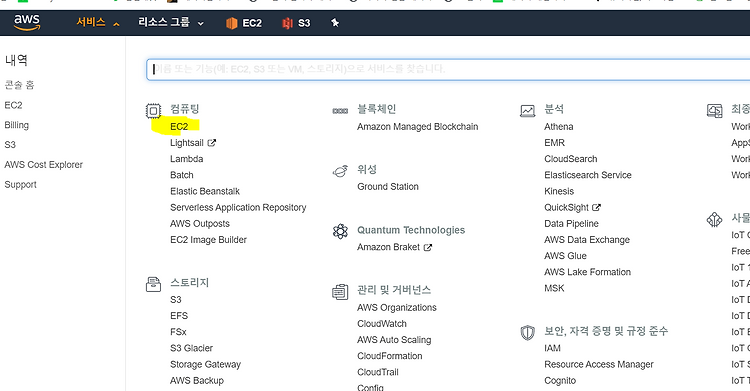Open S3 Glacier

coord(191,348)
